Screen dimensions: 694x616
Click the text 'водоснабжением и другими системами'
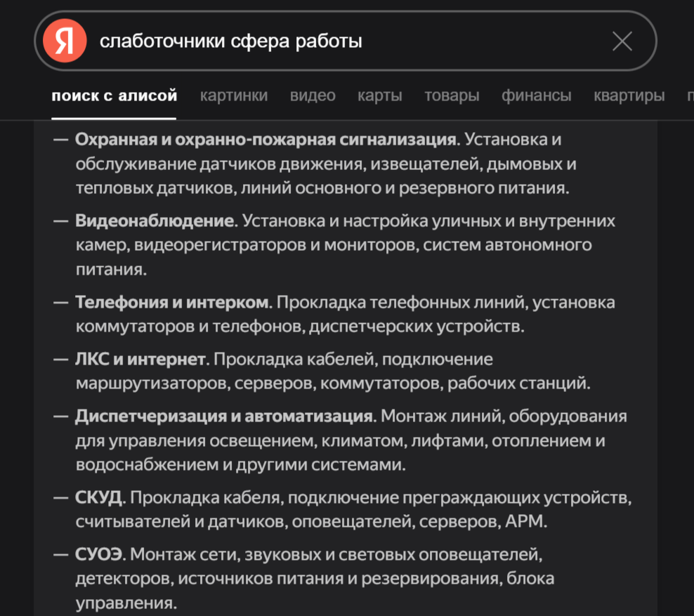pos(239,465)
